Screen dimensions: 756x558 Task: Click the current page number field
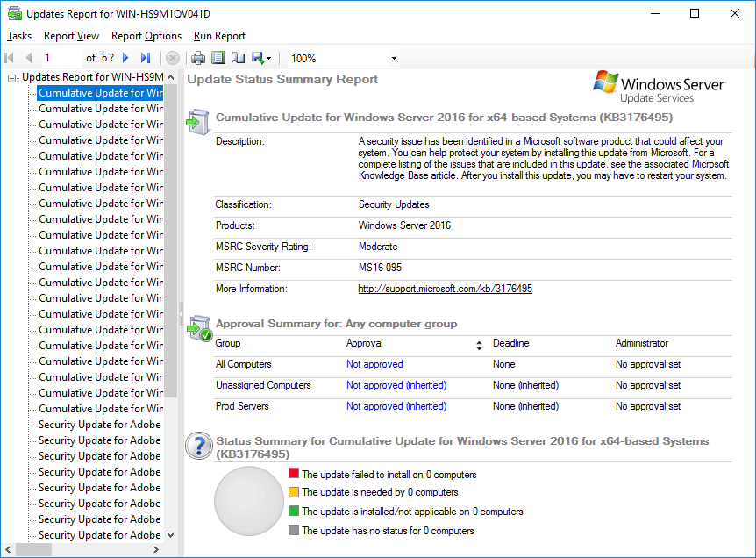click(61, 59)
